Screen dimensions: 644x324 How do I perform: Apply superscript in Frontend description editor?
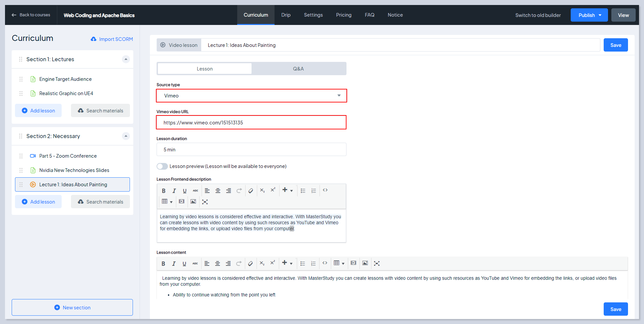(x=273, y=190)
